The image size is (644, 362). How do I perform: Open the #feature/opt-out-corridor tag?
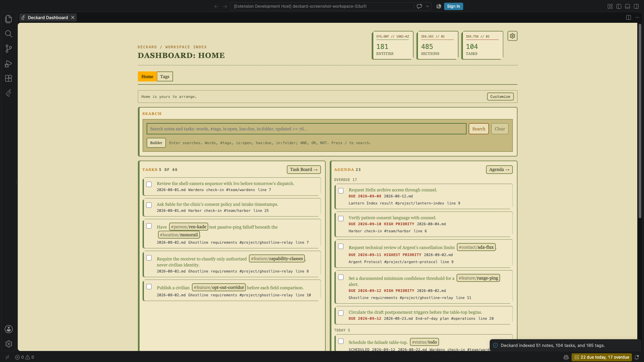[x=219, y=288]
